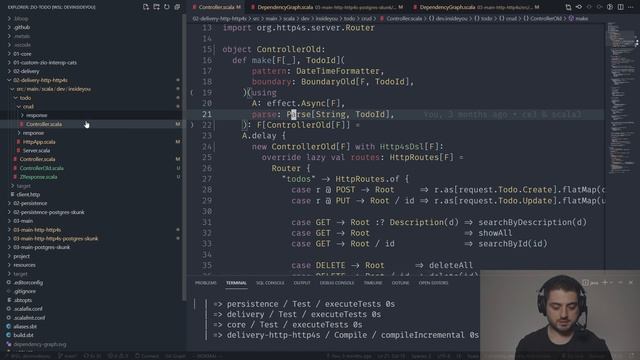This screenshot has height=360, width=640.
Task: Click 'deleteAll' on line 35
Action: [451, 265]
